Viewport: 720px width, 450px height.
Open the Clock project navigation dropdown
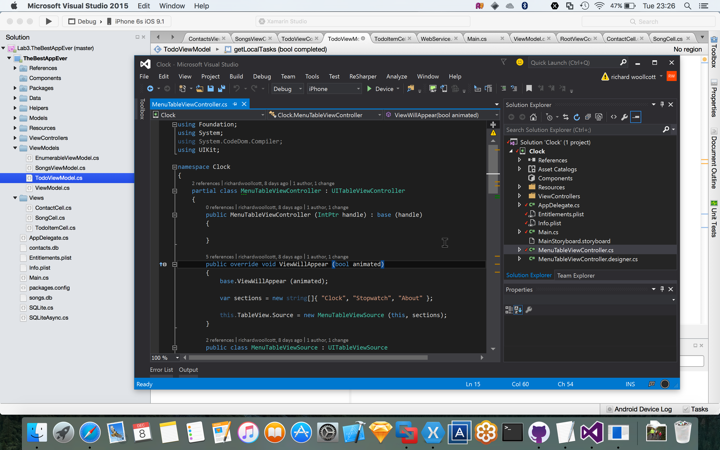209,115
